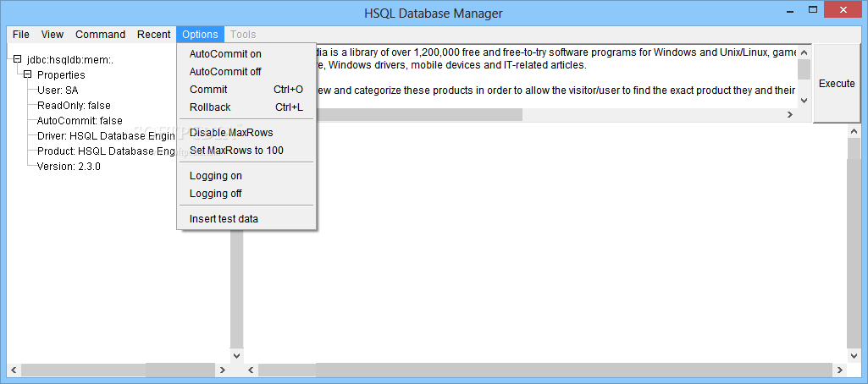The image size is (868, 384).
Task: Turn Logging off
Action: pyautogui.click(x=246, y=194)
